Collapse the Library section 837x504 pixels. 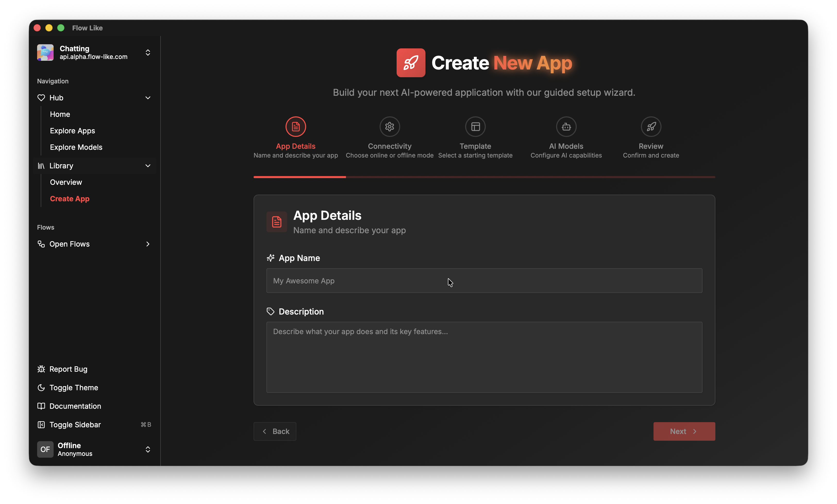[x=148, y=166]
